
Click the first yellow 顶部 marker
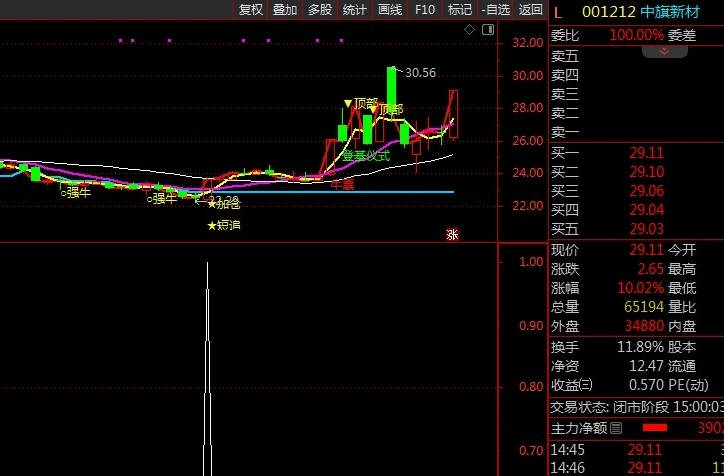point(362,103)
